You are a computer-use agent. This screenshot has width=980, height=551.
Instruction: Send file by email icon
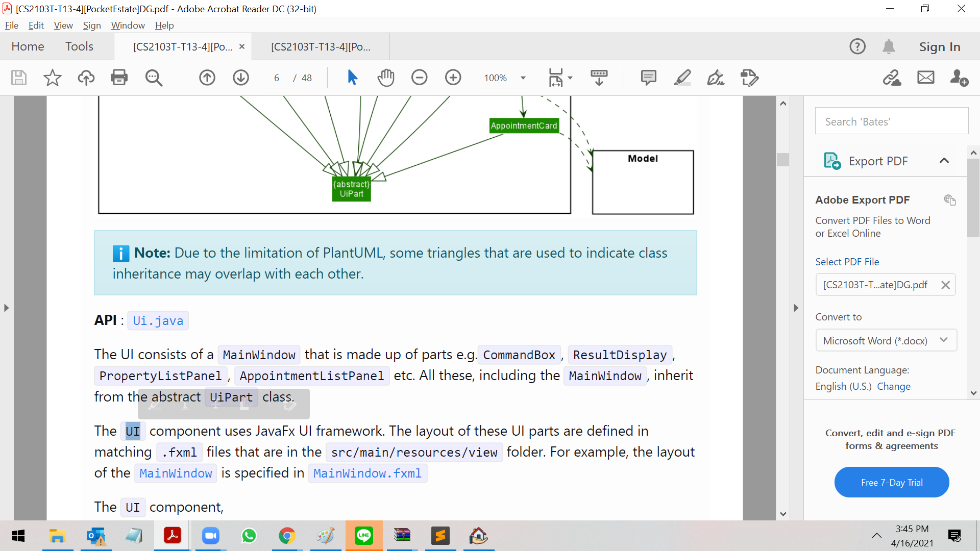tap(925, 78)
